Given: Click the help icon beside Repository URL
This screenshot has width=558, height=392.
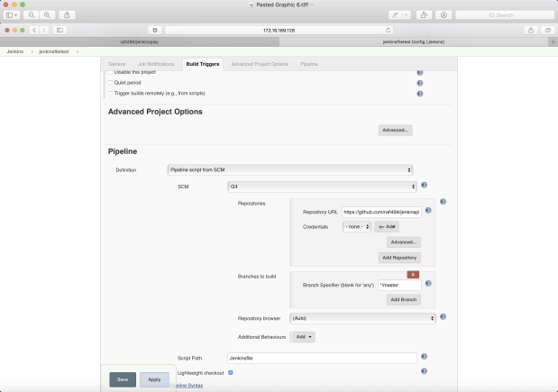Looking at the screenshot, I should click(x=428, y=211).
